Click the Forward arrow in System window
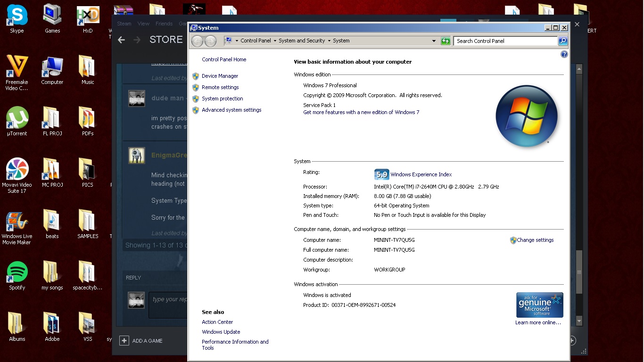 coord(210,41)
